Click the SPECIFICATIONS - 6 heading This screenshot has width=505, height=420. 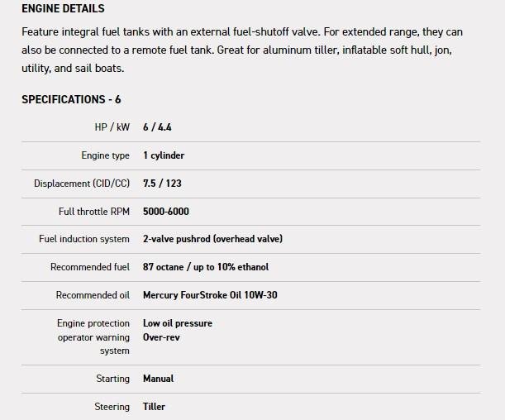coord(71,99)
